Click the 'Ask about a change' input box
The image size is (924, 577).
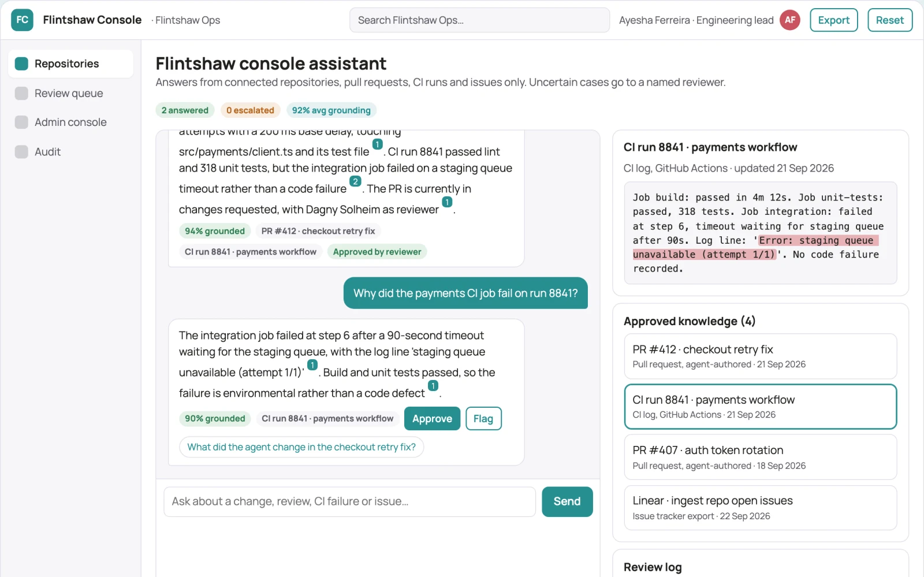pos(350,501)
